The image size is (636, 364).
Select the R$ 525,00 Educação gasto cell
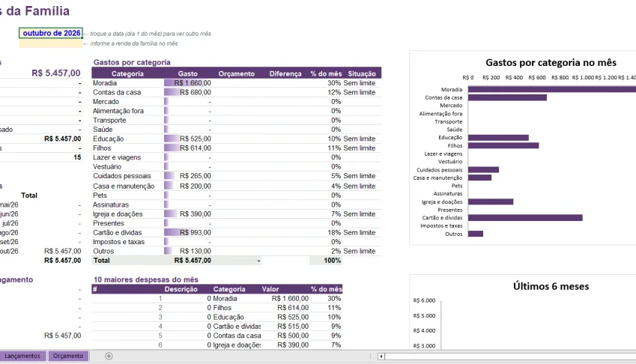pos(188,139)
